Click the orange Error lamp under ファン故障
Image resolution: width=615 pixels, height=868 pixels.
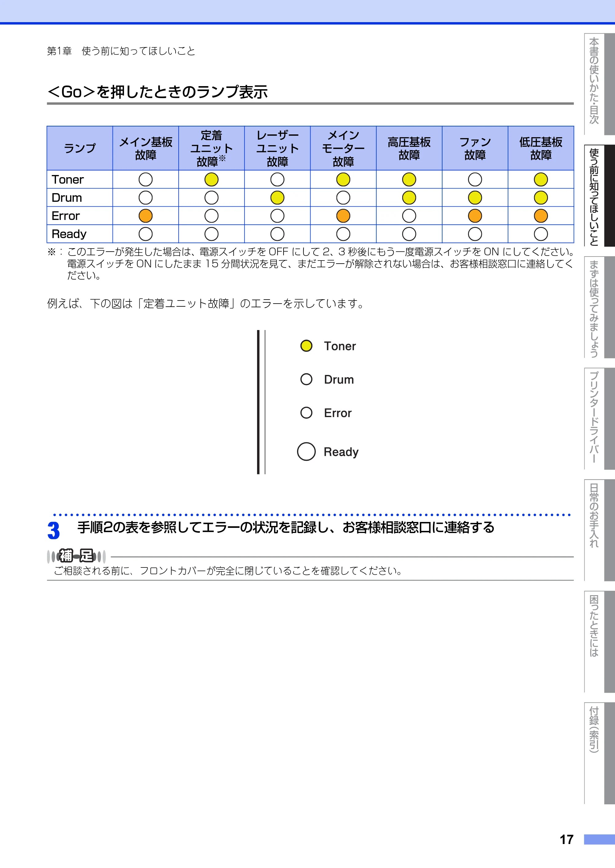pyautogui.click(x=475, y=216)
